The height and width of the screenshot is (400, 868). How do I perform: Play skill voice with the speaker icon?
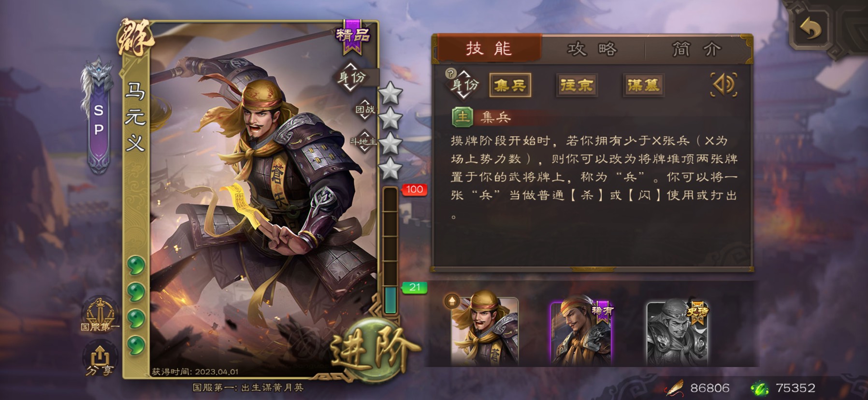724,85
